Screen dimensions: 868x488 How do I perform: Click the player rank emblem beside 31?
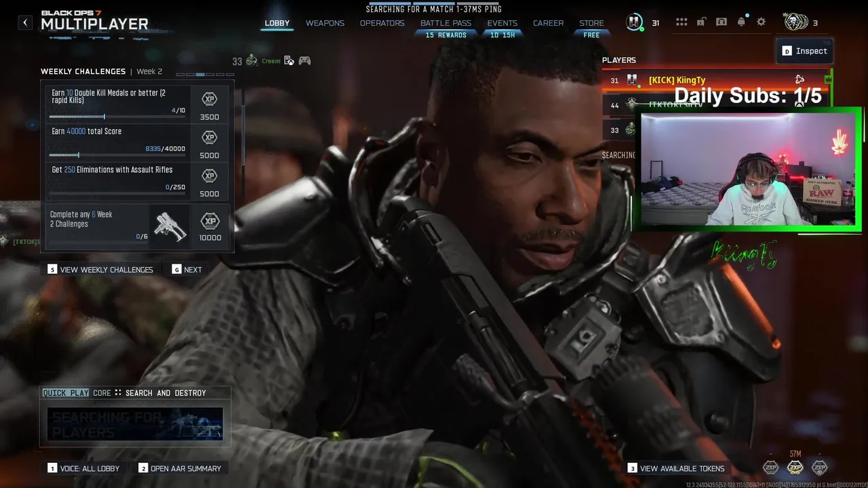pos(634,22)
